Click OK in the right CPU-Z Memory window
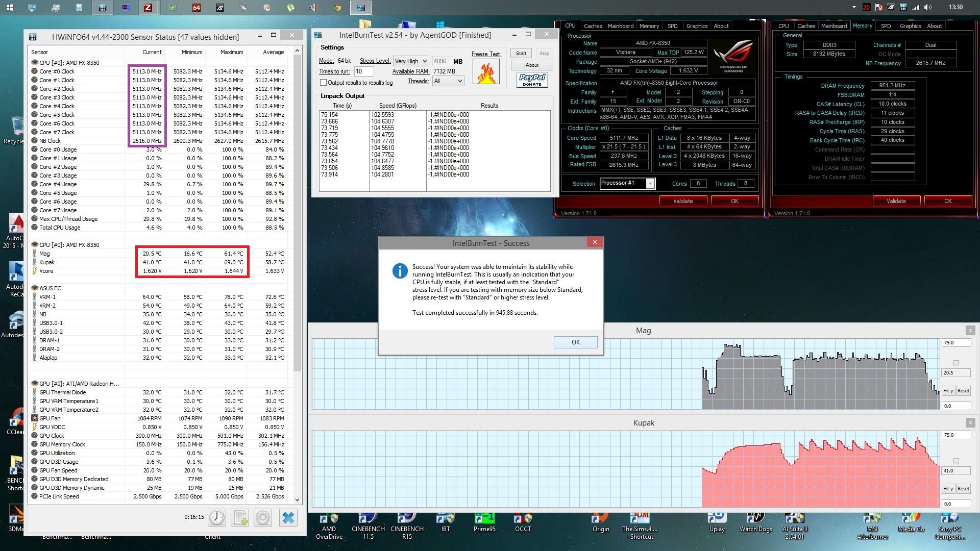This screenshot has width=980, height=551. [948, 201]
